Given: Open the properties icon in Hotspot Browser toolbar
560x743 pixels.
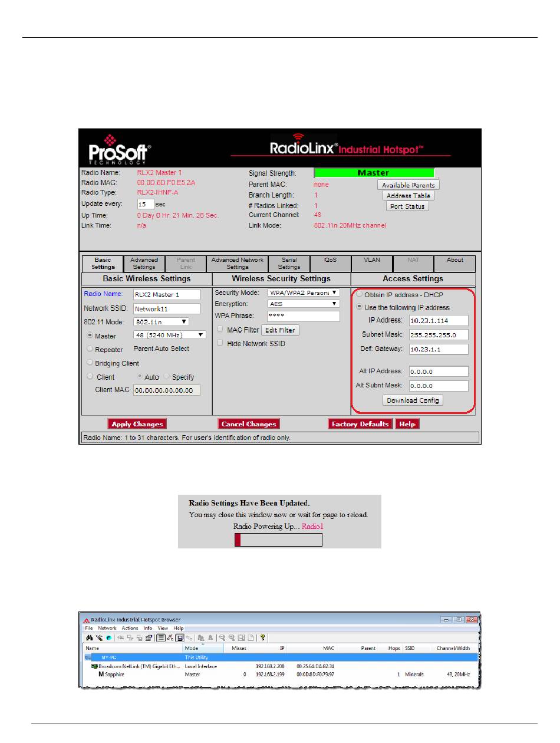Looking at the screenshot, I should point(150,637).
